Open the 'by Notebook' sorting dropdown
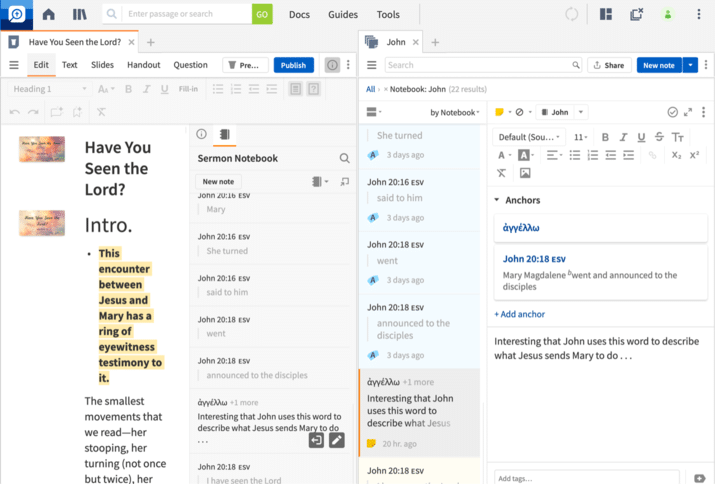The width and height of the screenshot is (715, 484). click(455, 112)
